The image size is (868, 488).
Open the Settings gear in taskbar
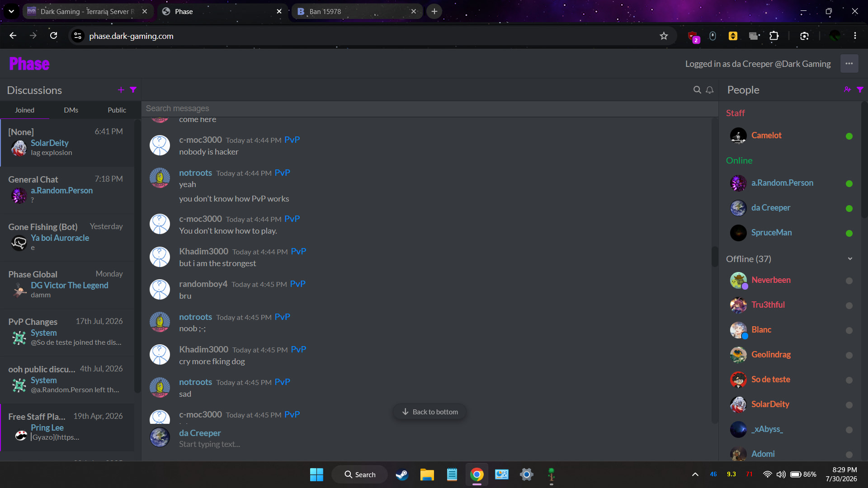pos(526,474)
